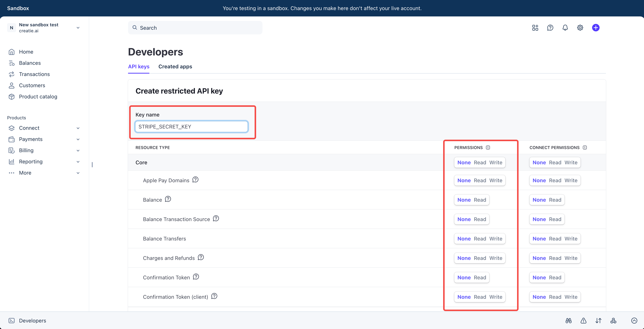
Task: Click the binoculars icon in bottom bar
Action: click(x=569, y=320)
